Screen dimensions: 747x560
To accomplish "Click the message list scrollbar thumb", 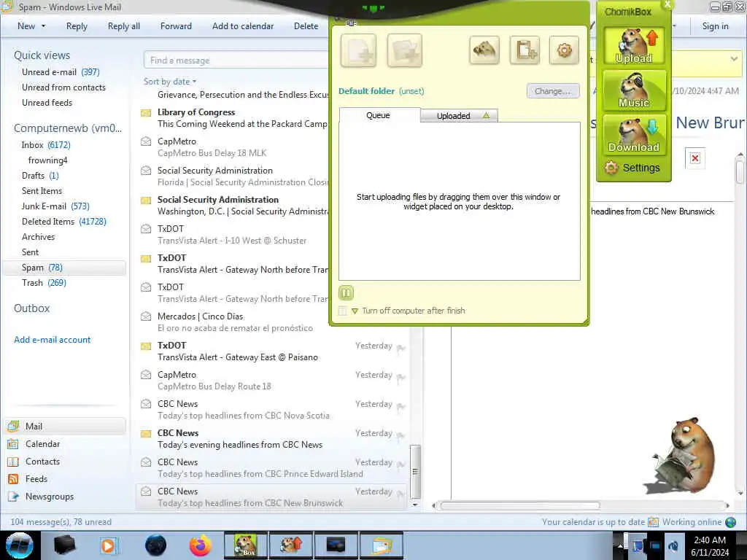I will (415, 471).
